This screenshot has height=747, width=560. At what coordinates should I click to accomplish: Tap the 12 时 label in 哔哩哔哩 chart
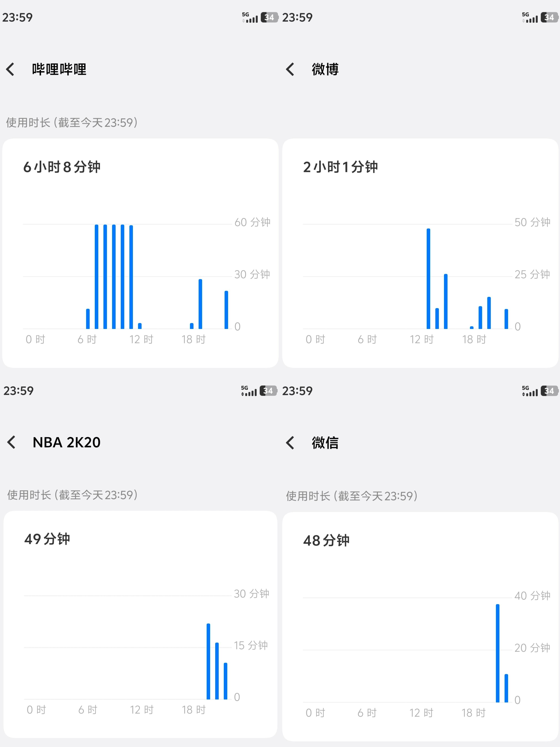[141, 339]
